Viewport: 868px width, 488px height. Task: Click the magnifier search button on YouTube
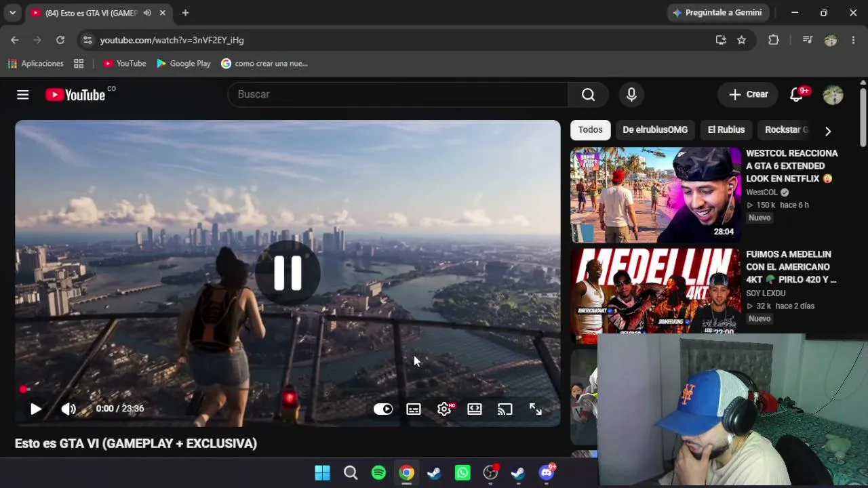tap(588, 95)
